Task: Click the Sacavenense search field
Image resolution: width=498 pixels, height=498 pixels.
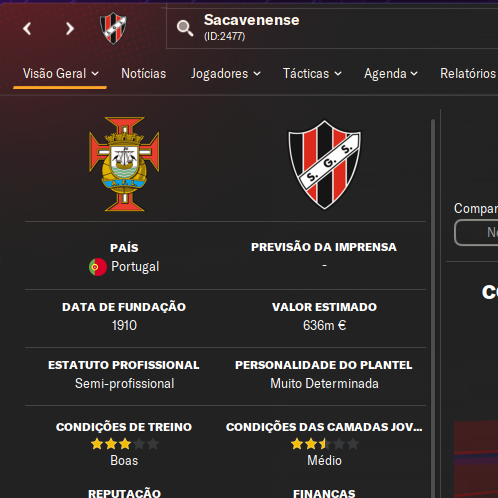Action: 332,28
